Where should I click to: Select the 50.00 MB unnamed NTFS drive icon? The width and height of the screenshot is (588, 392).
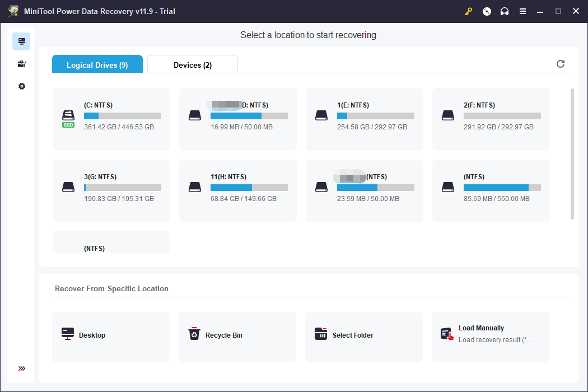coord(321,187)
